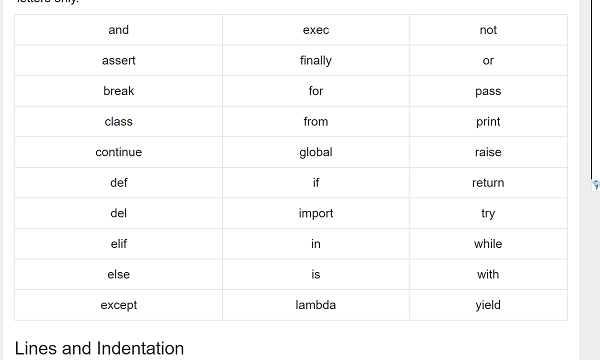Click the small blue ad icon at right edge
Viewport: 600px width, 360px height.
click(x=596, y=185)
